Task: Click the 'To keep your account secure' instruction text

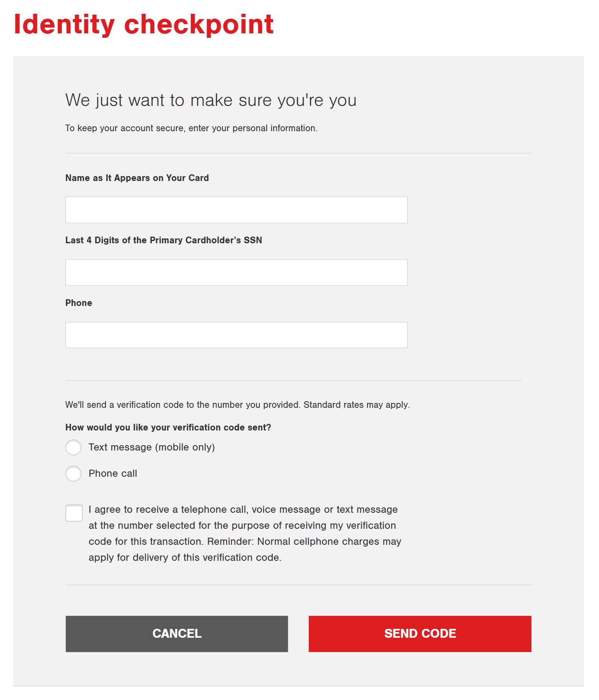Action: (x=191, y=128)
